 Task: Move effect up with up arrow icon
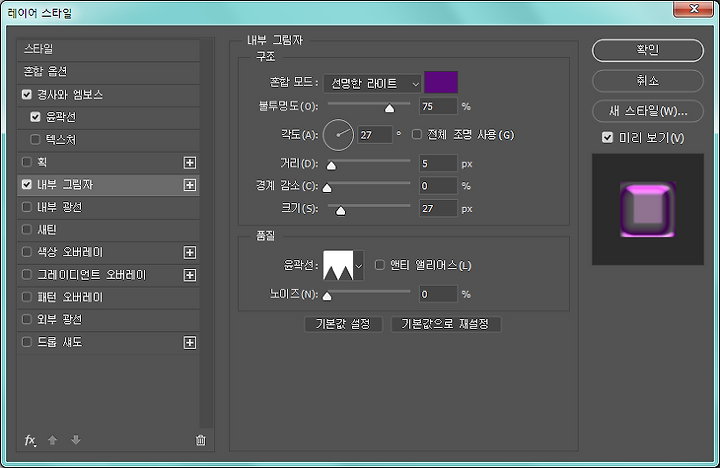[52, 440]
